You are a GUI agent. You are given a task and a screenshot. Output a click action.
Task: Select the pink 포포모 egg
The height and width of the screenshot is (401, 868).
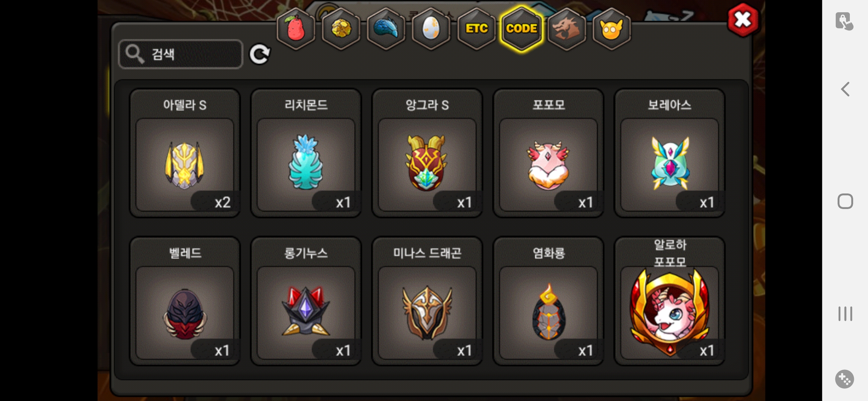[548, 153]
